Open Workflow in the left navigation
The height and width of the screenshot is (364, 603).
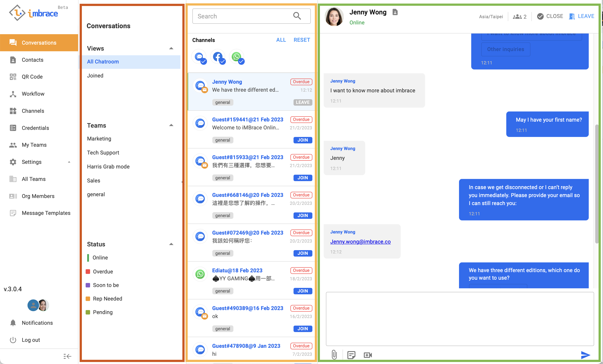click(33, 94)
